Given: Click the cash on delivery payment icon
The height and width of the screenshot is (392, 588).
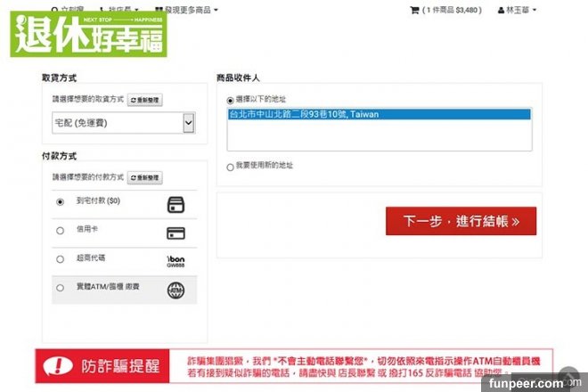Looking at the screenshot, I should (176, 204).
